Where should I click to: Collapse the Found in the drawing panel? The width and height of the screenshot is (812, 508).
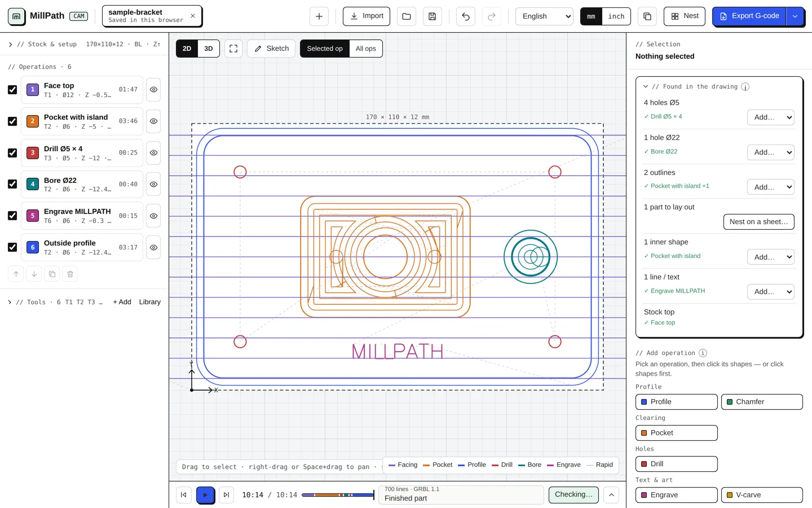click(x=646, y=87)
